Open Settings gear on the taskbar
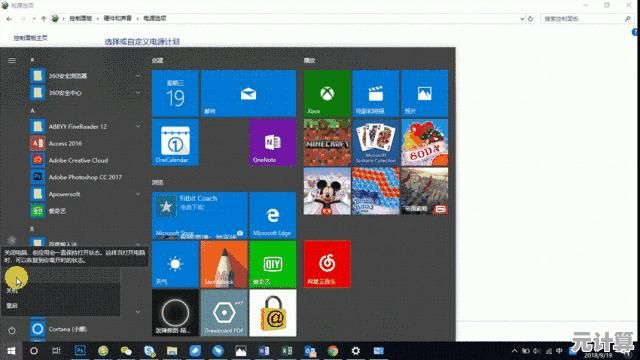 coord(356,351)
